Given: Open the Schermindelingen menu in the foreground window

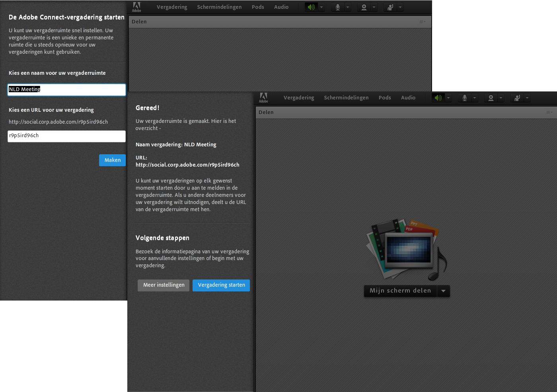Looking at the screenshot, I should point(346,98).
